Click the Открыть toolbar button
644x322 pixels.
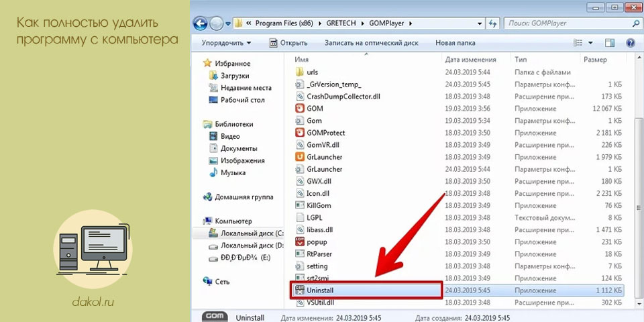click(x=288, y=43)
